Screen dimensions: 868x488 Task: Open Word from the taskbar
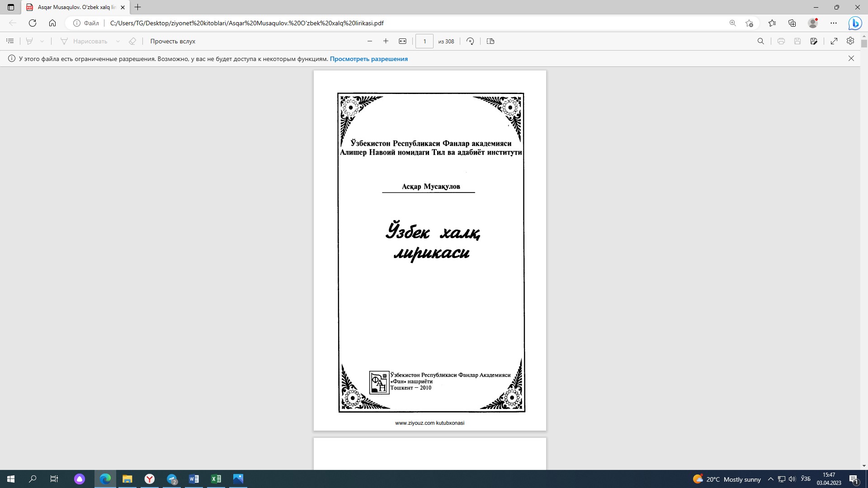(x=194, y=479)
